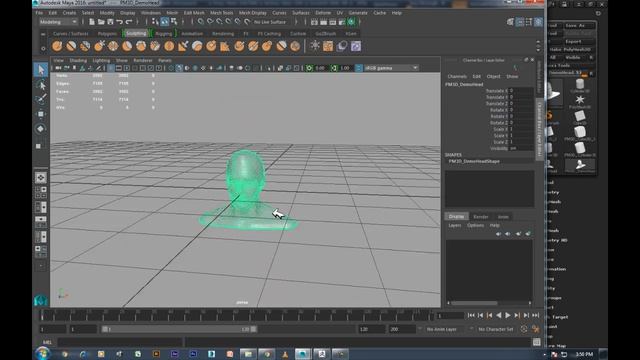Click the VLC cone icon in the taskbar

[x=285, y=354]
